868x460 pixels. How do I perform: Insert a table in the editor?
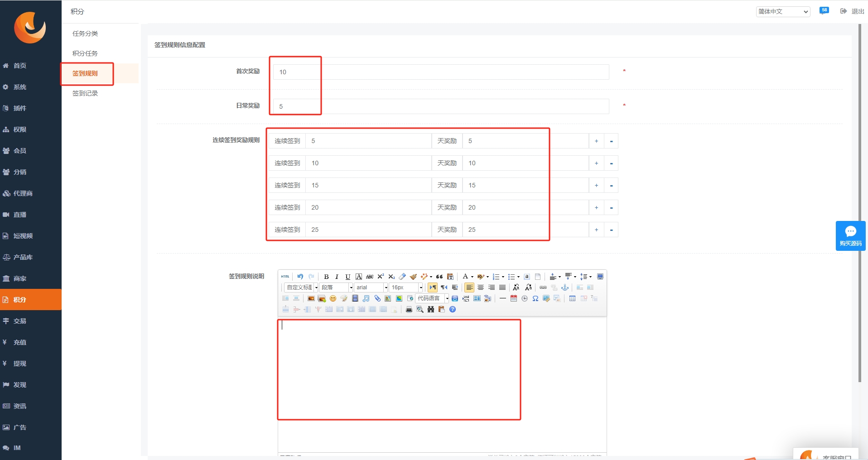click(x=573, y=298)
